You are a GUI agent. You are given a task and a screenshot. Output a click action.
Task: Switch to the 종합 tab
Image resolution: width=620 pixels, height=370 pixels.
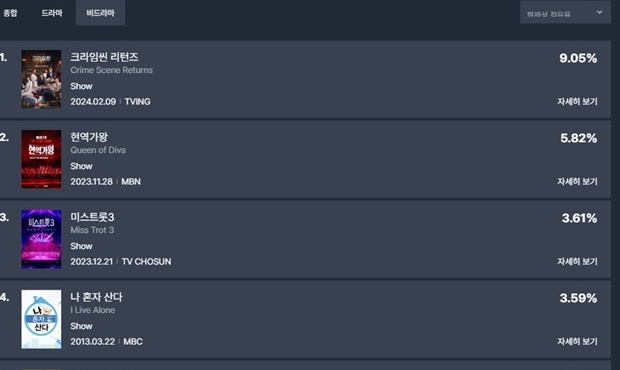point(10,13)
